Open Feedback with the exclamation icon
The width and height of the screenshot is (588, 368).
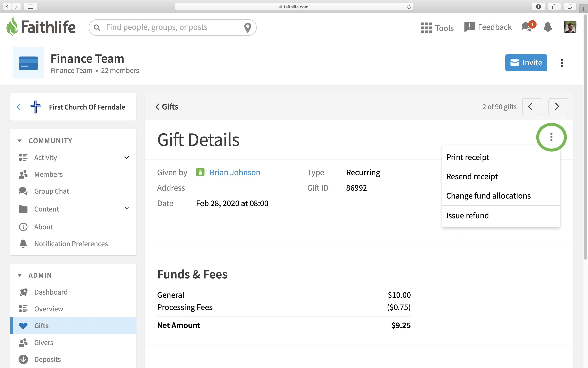point(488,27)
